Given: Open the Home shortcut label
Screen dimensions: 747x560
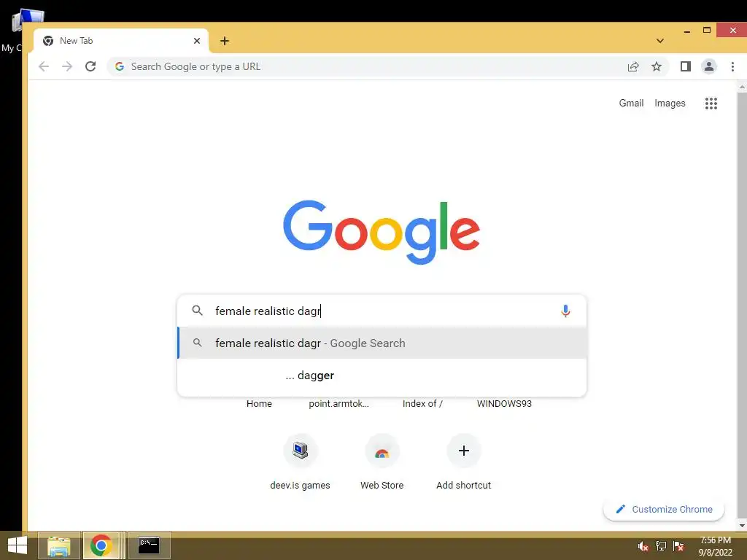Looking at the screenshot, I should click(x=259, y=404).
